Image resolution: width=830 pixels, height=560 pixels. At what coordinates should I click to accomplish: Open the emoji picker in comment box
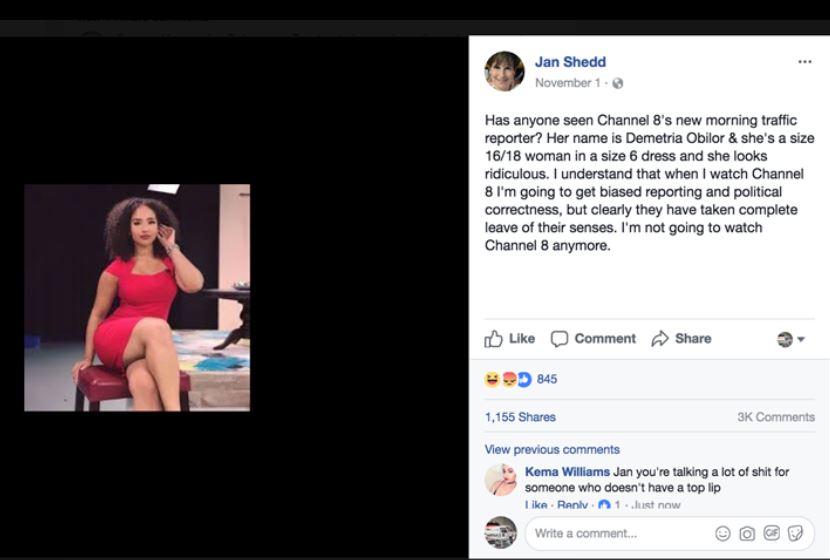click(723, 534)
